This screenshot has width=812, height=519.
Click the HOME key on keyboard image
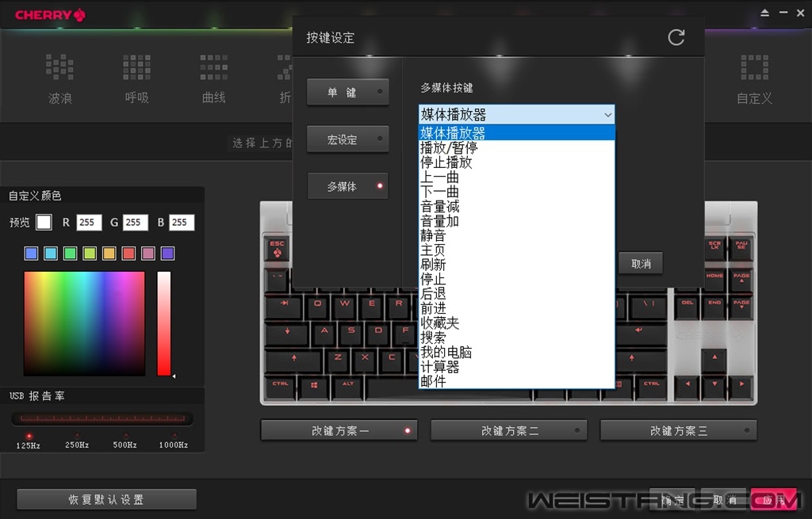(714, 280)
